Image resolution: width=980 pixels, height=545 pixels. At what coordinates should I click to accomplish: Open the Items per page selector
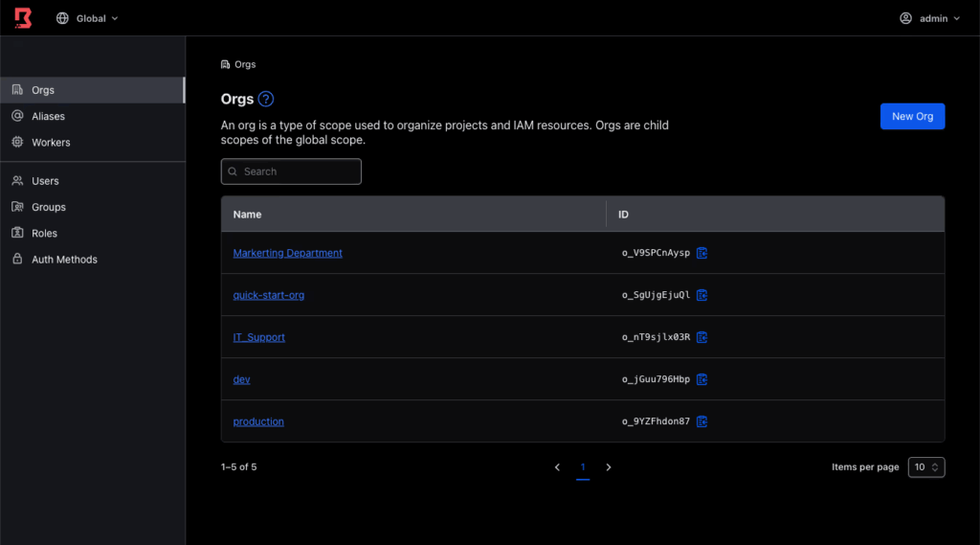click(x=925, y=467)
